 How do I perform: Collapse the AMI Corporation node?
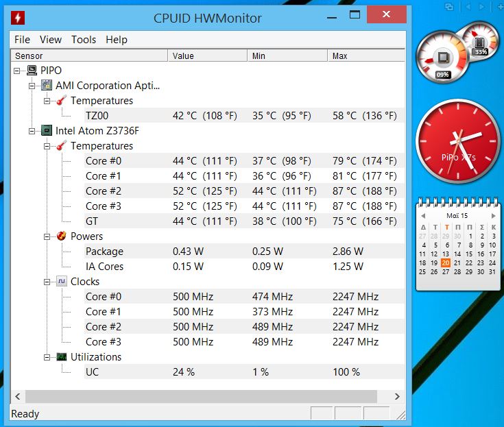(x=32, y=86)
